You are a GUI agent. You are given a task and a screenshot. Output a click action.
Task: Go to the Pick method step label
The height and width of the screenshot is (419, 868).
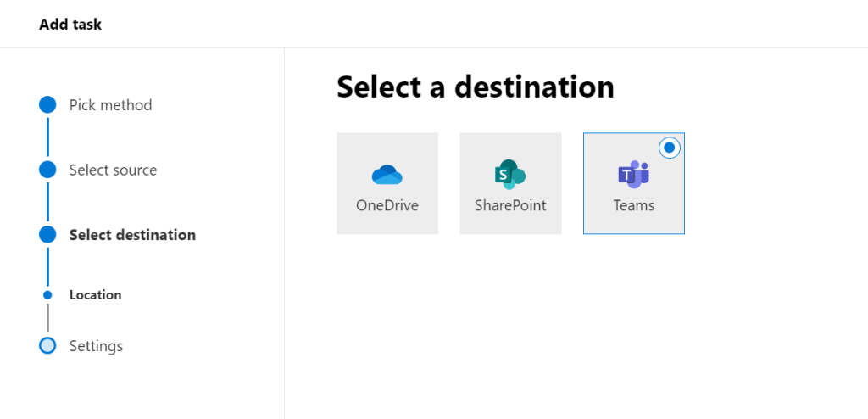click(110, 105)
